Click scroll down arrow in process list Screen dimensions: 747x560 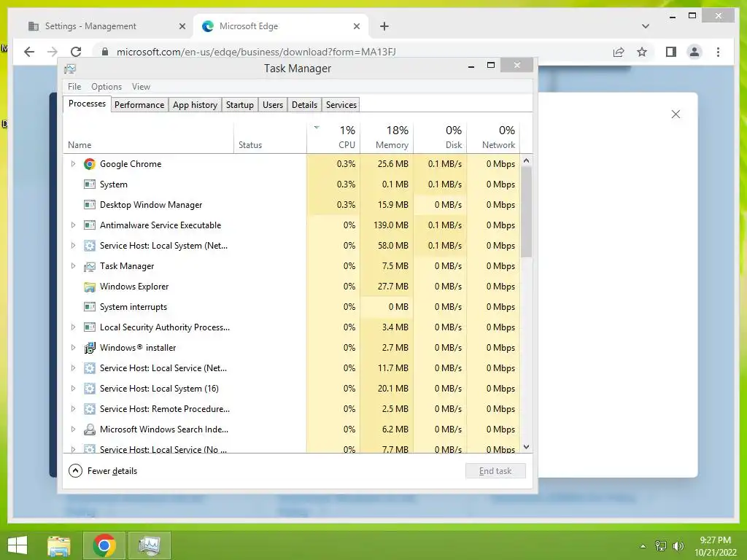point(527,447)
